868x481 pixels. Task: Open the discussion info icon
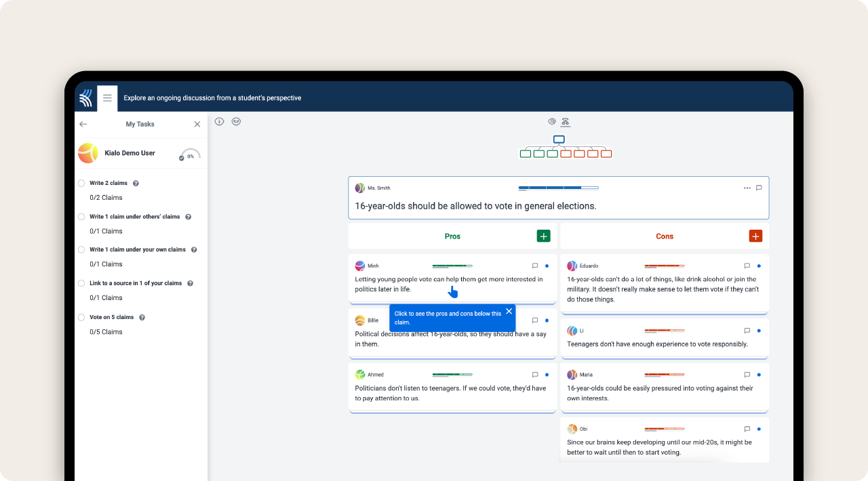220,121
